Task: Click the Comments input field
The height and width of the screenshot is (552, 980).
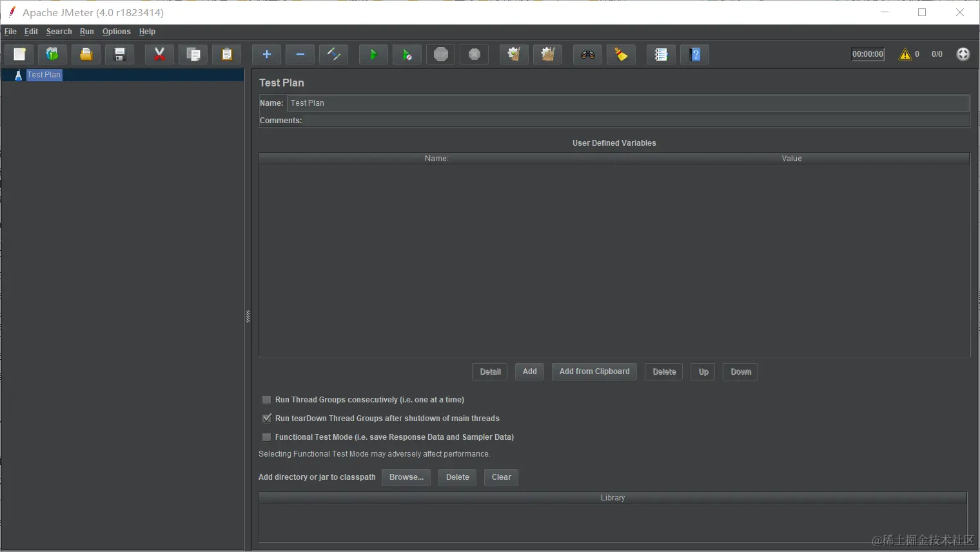Action: pyautogui.click(x=636, y=121)
